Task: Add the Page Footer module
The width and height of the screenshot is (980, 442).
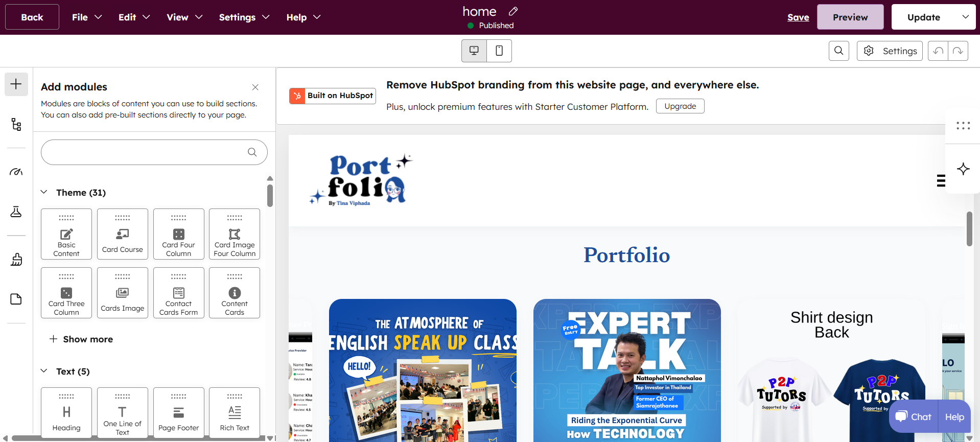Action: [179, 412]
